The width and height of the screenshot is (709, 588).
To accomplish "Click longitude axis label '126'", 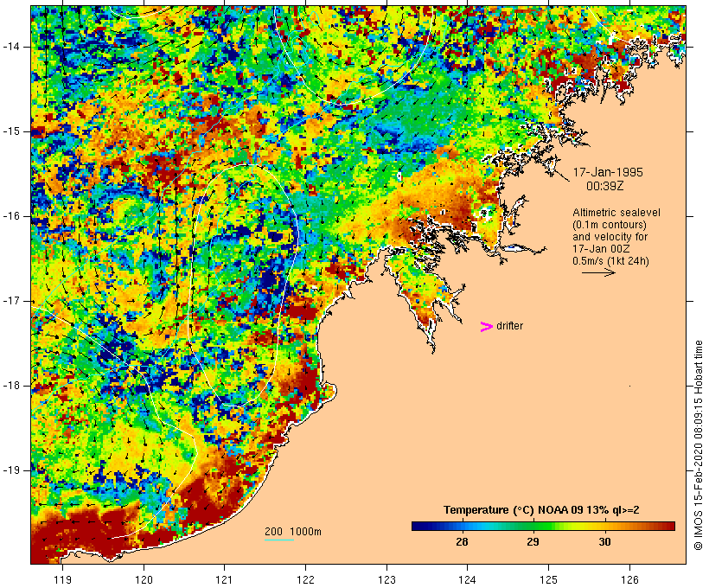I will pyautogui.click(x=629, y=579).
